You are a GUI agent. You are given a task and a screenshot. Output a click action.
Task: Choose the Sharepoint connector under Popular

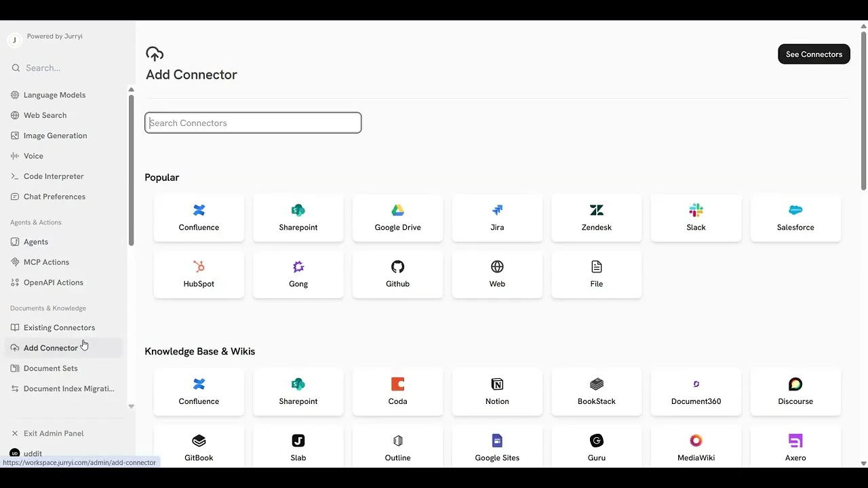pyautogui.click(x=298, y=218)
